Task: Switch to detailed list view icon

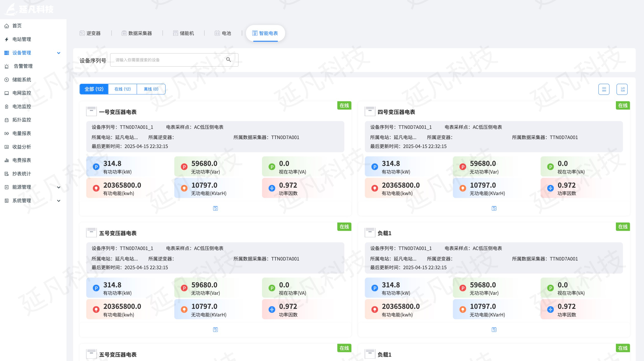Action: pos(622,89)
